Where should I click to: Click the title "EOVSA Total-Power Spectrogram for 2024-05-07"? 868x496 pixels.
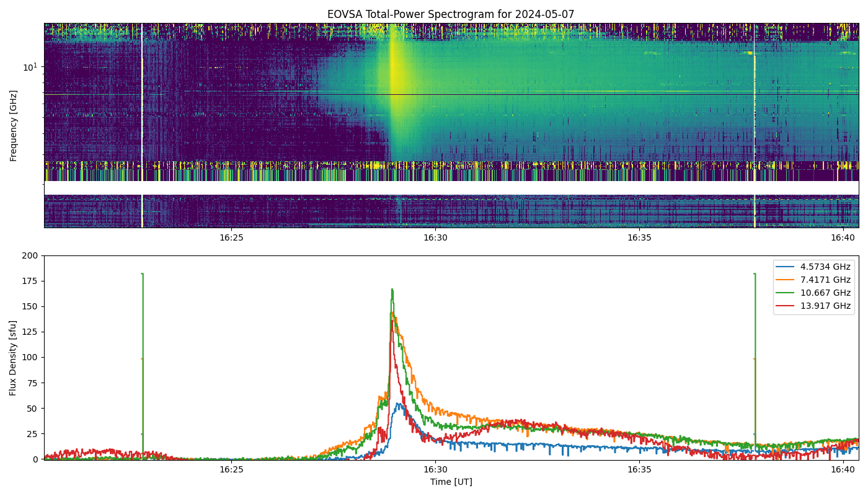coord(451,14)
